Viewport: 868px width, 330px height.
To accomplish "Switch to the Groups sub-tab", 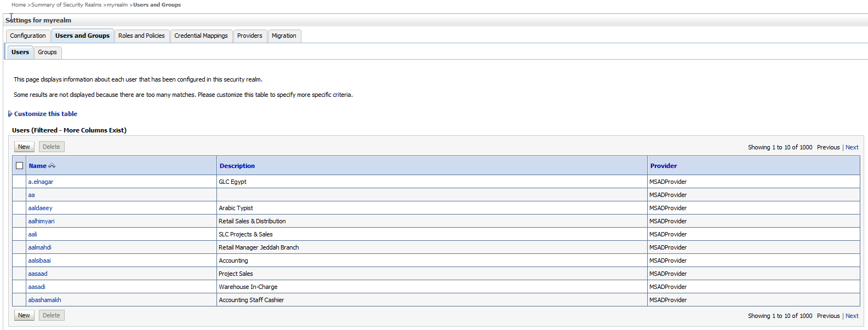I will pyautogui.click(x=47, y=53).
